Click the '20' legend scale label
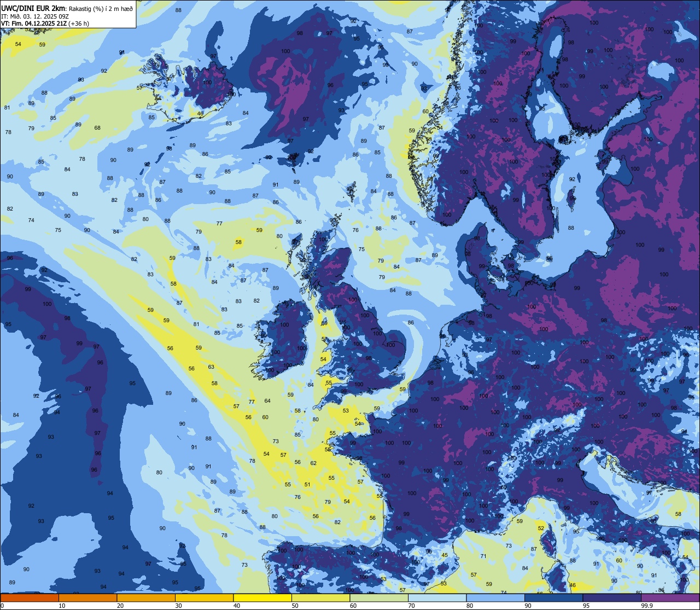Image resolution: width=700 pixels, height=610 pixels. (120, 606)
